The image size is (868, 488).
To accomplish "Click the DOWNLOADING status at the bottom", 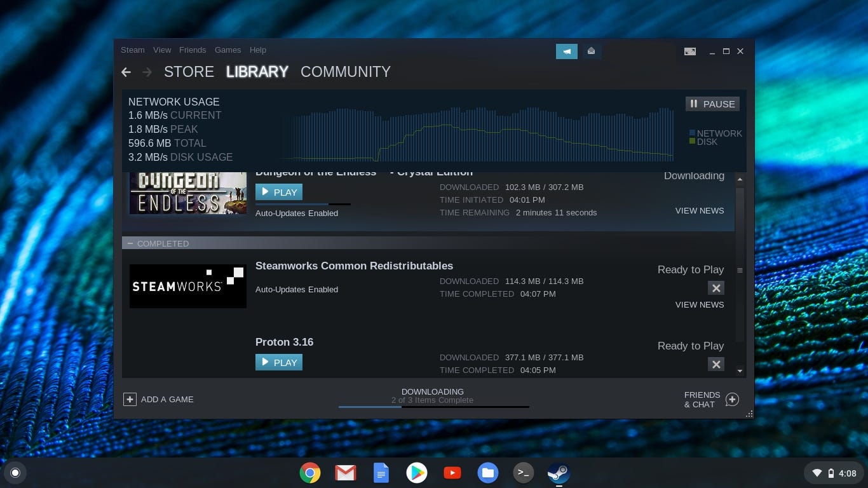I will point(433,392).
